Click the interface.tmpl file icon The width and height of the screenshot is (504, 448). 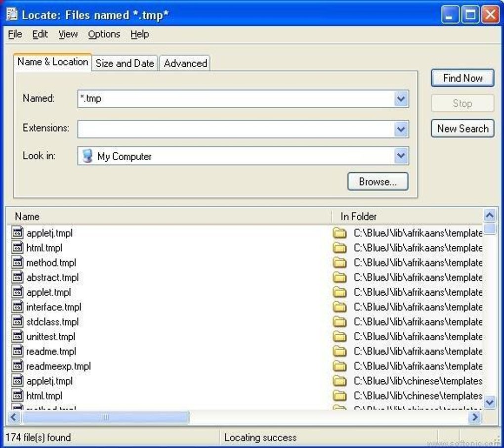(x=17, y=307)
